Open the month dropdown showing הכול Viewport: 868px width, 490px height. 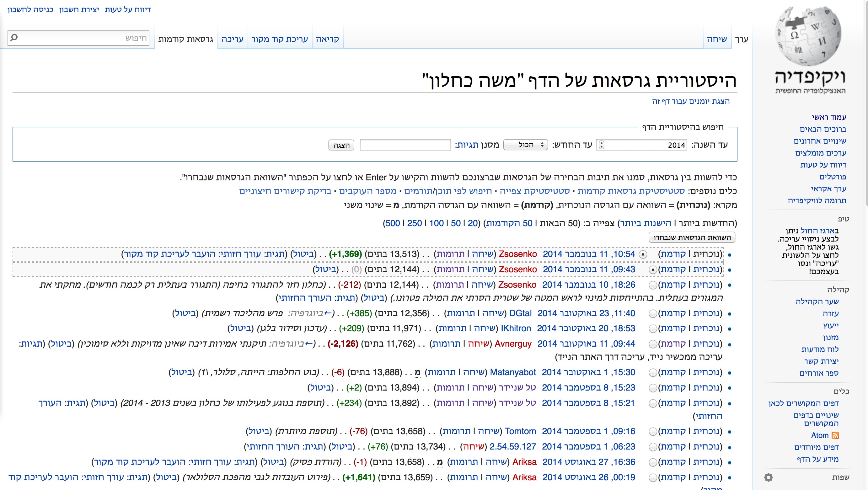coord(526,145)
